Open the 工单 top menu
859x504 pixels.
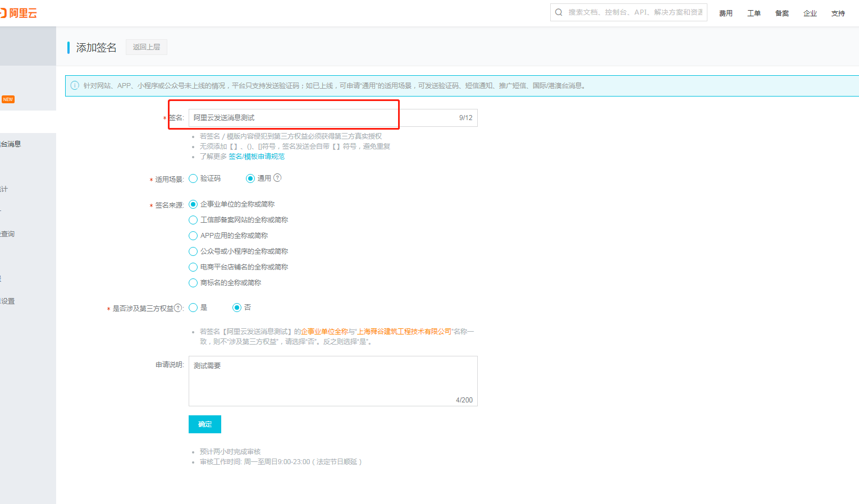[754, 13]
